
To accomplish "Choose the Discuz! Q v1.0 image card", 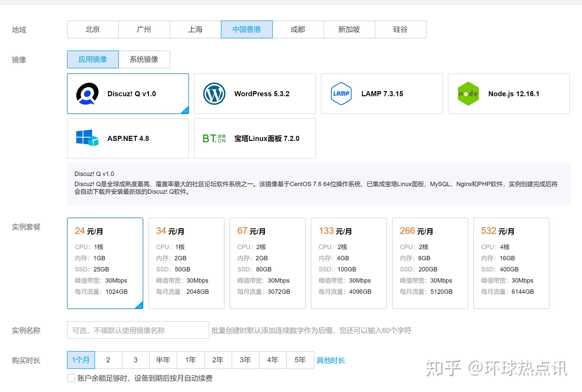I will (128, 94).
